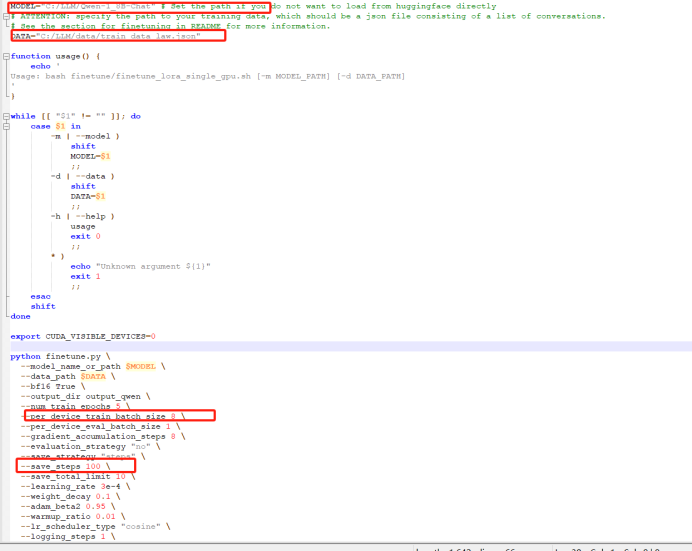692x551 pixels.
Task: Click the '--model_name_or_path $MODEL' line
Action: click(x=93, y=367)
